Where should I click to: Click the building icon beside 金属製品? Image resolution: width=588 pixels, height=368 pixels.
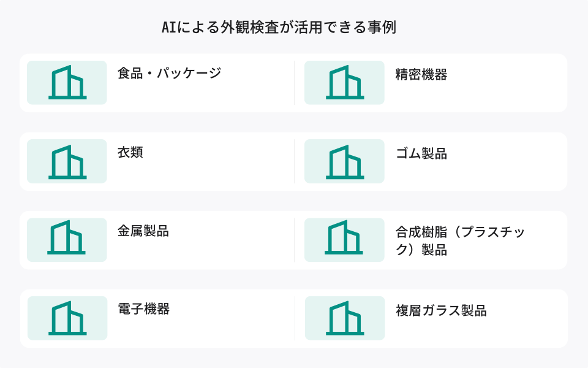(x=66, y=237)
